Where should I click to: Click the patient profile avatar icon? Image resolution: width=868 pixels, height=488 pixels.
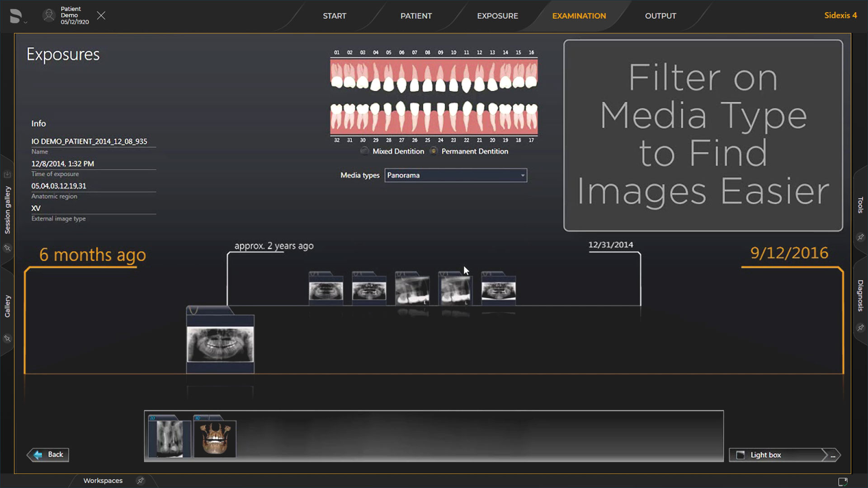tap(49, 15)
